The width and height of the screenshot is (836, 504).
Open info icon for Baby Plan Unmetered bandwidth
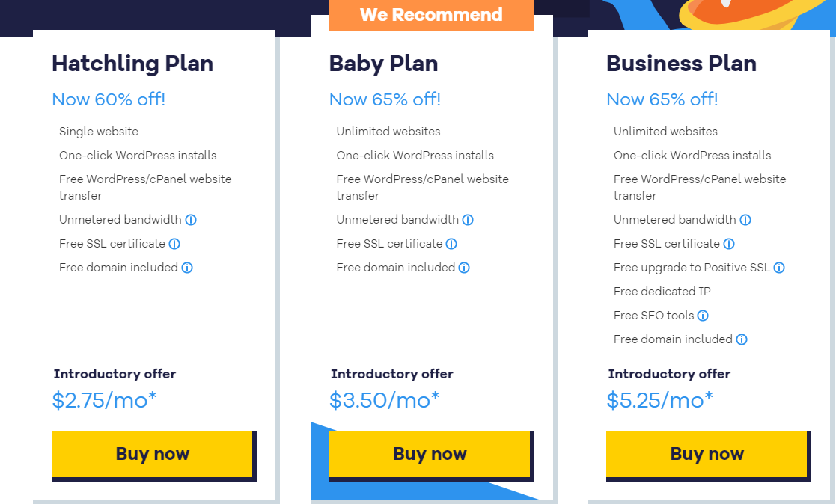point(468,220)
